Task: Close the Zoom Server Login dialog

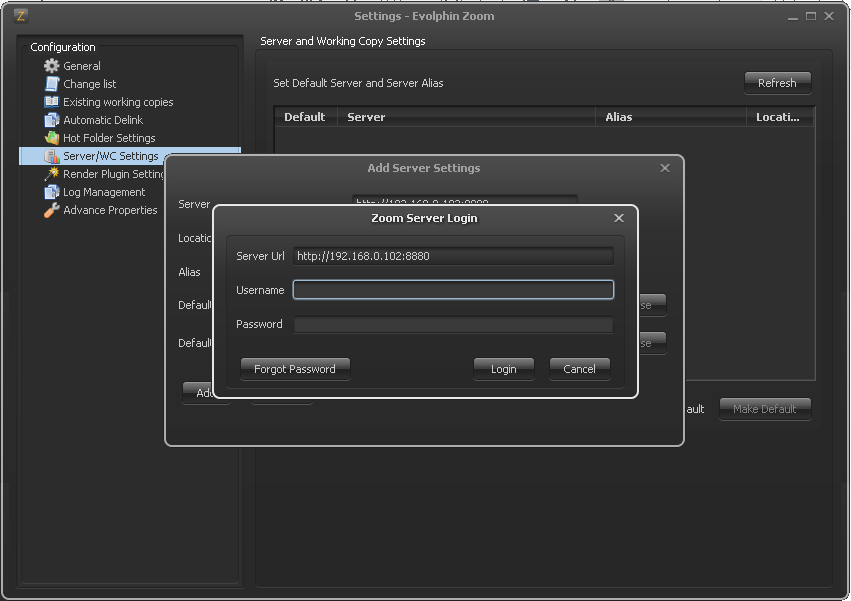Action: point(619,218)
